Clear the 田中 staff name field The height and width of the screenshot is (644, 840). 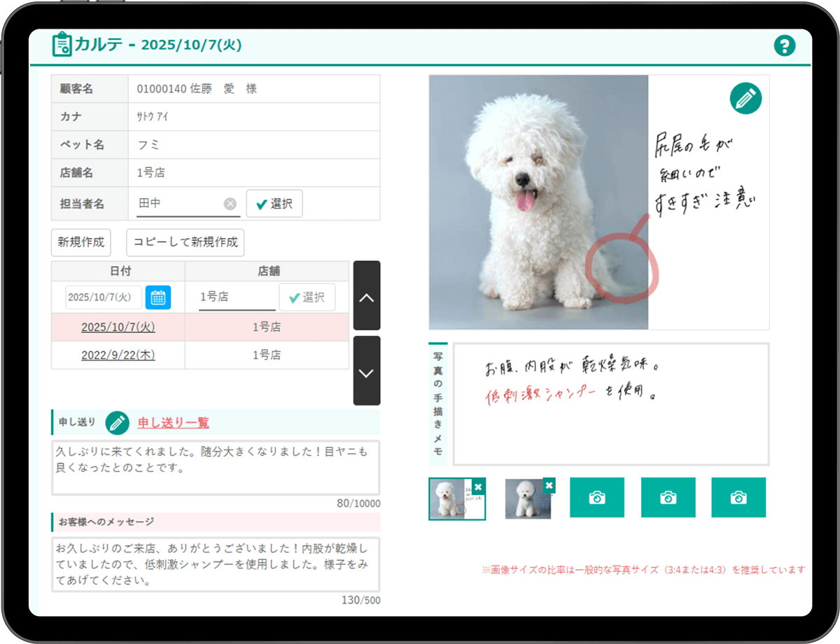[x=230, y=204]
